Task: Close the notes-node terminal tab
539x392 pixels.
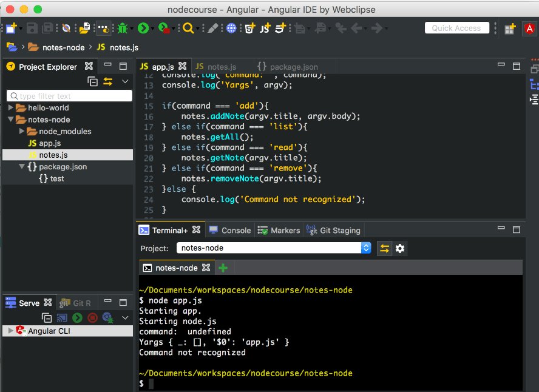Action: 206,267
